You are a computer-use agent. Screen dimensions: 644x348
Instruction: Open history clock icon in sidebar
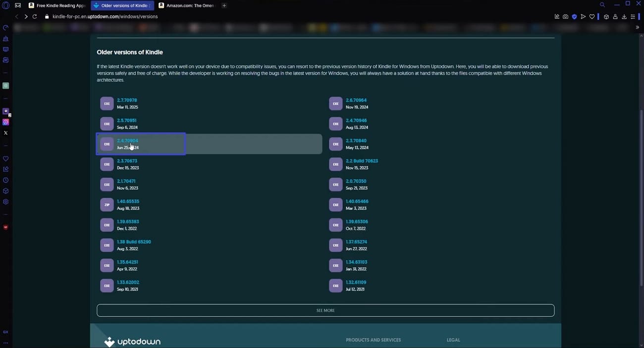5,180
